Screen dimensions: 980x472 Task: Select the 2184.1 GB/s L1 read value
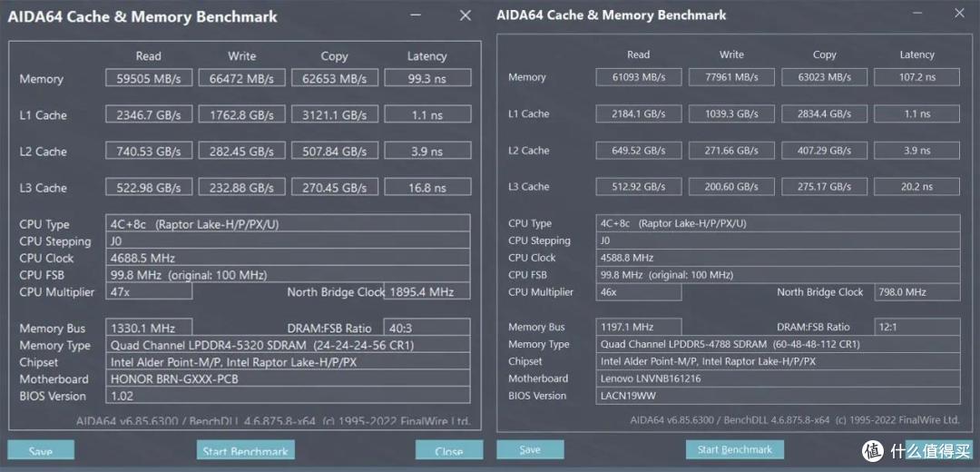coord(638,113)
